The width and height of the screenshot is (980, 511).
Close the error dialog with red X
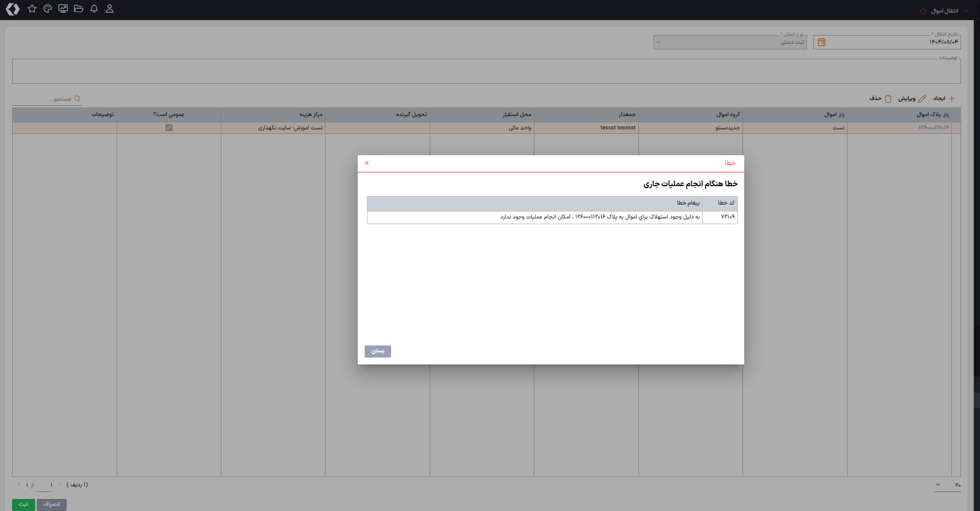[367, 163]
